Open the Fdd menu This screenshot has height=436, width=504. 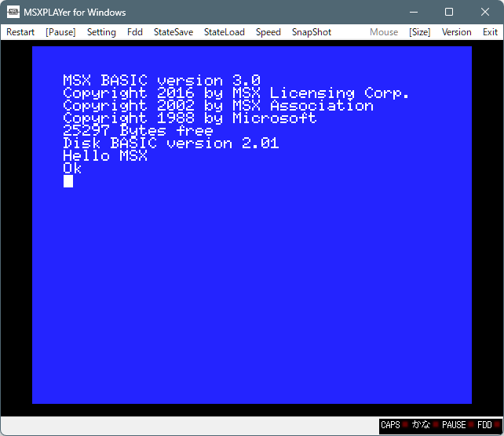tap(135, 32)
